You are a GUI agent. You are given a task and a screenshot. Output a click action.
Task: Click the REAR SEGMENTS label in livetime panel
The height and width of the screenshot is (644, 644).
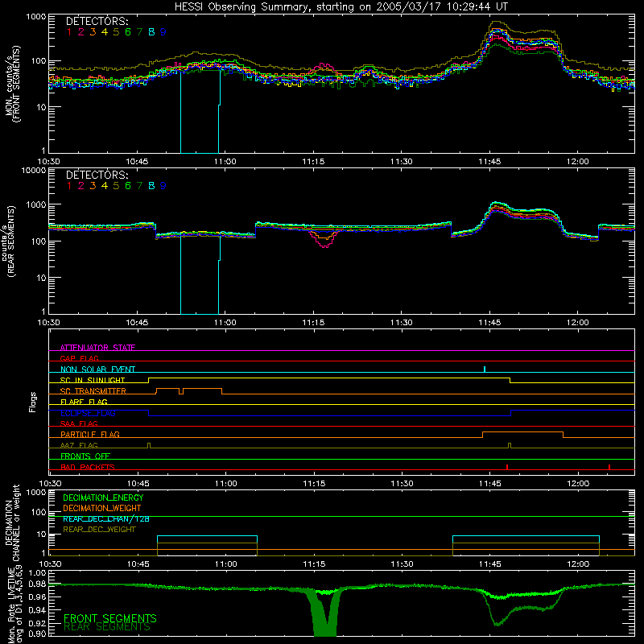[107, 627]
